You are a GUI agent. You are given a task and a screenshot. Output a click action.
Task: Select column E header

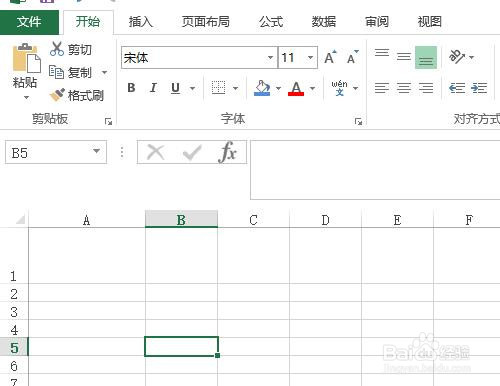[x=397, y=220]
